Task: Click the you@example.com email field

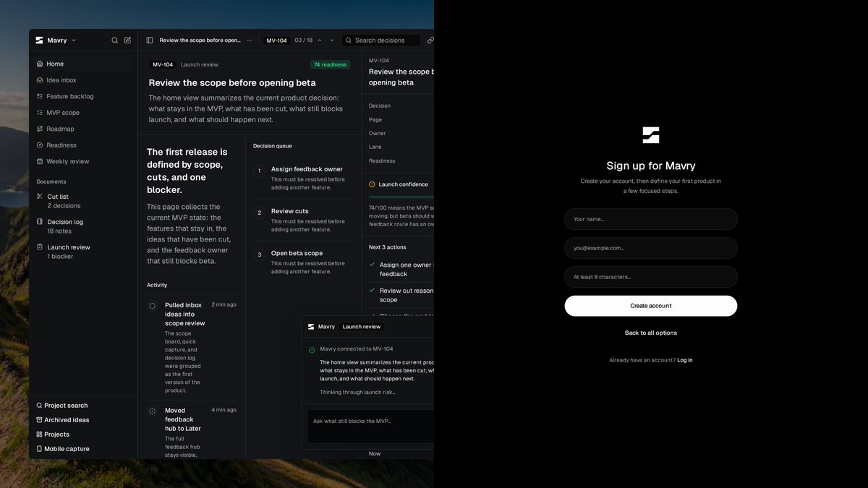Action: pos(651,248)
